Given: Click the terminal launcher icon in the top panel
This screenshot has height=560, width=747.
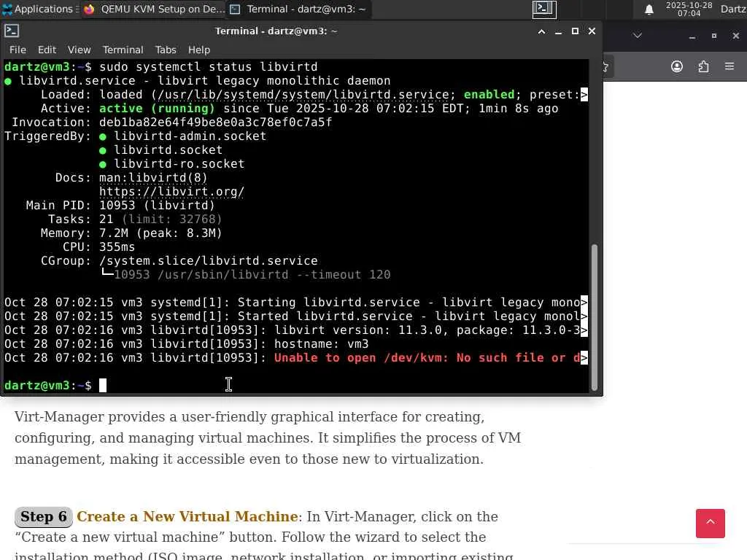Looking at the screenshot, I should point(544,9).
